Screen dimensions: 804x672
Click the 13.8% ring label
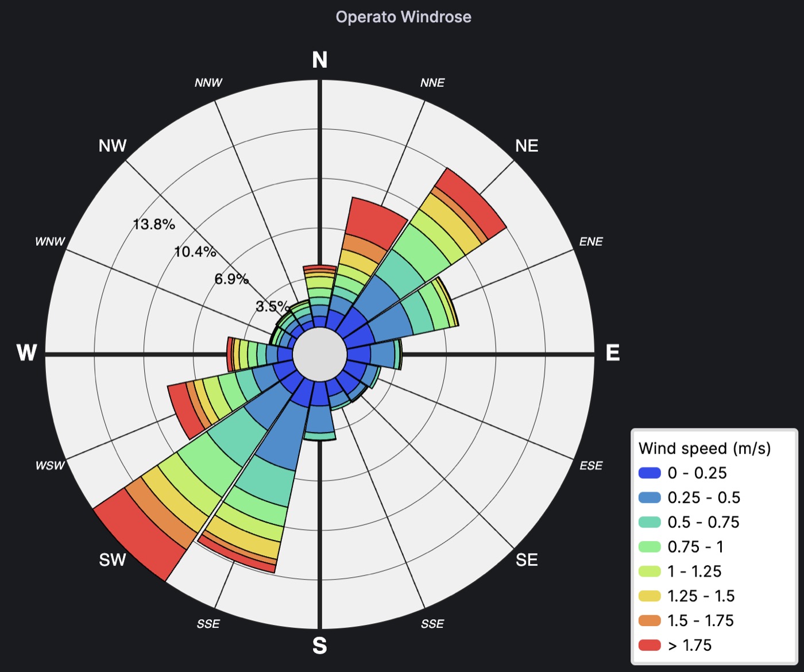coord(154,225)
